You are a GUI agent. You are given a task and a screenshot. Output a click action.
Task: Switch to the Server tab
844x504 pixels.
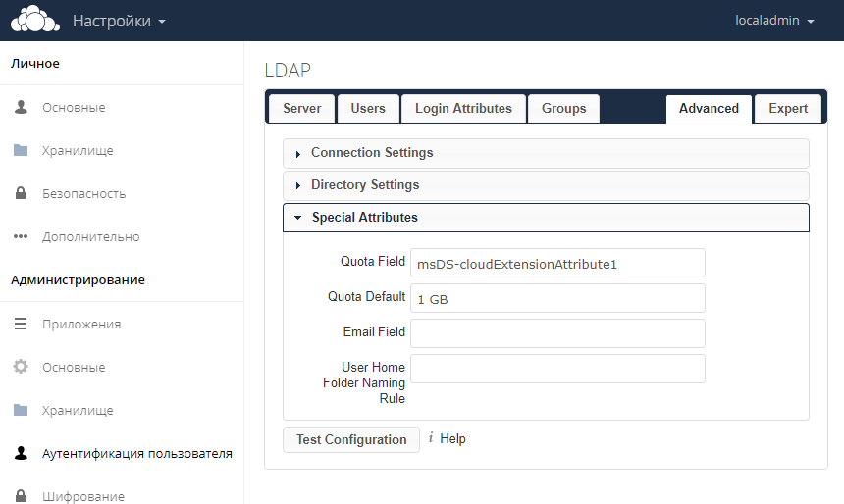[301, 109]
